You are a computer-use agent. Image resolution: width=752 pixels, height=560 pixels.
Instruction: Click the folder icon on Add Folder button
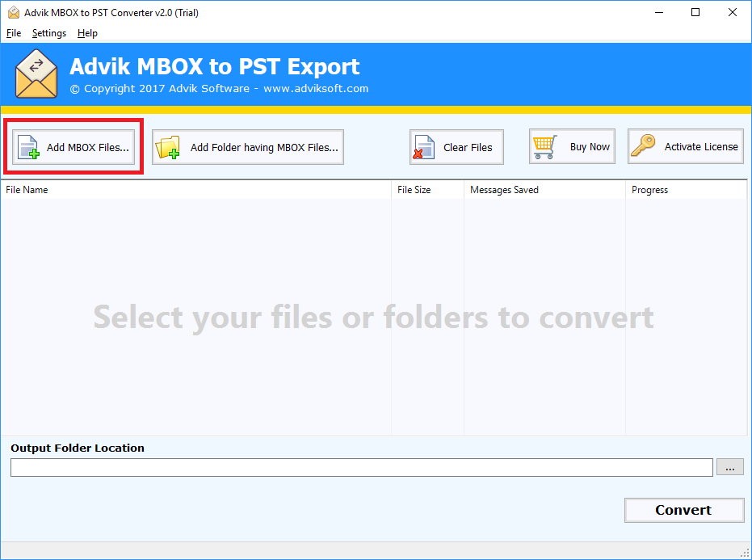coord(167,146)
